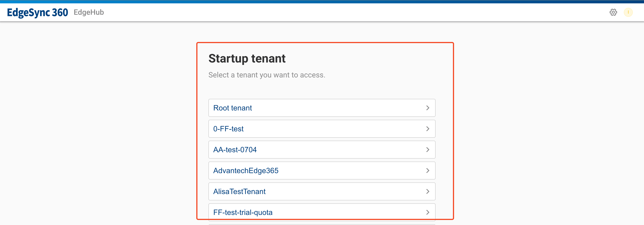Image resolution: width=644 pixels, height=225 pixels.
Task: Choose the AA-test-0704 tenant
Action: coord(235,150)
